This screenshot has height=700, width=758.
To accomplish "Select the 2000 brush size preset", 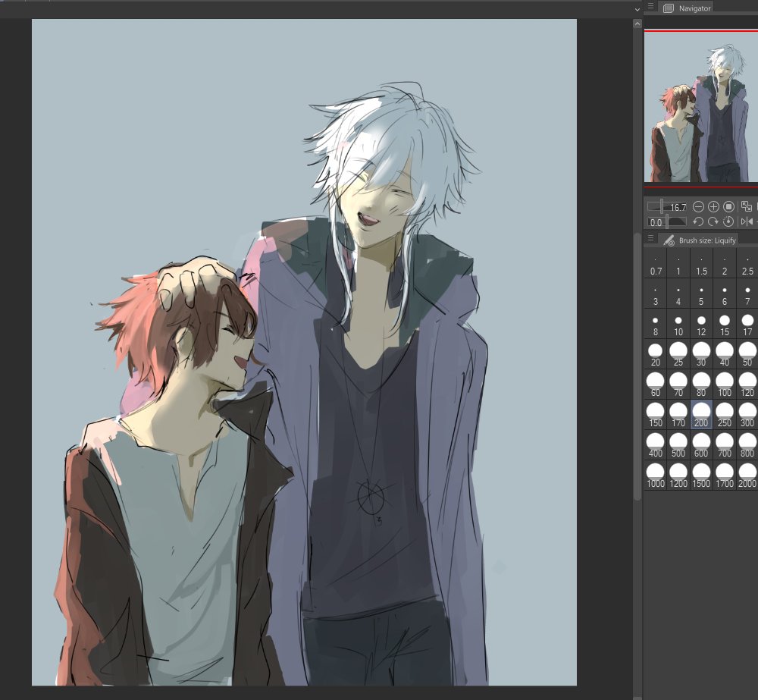I will (747, 471).
